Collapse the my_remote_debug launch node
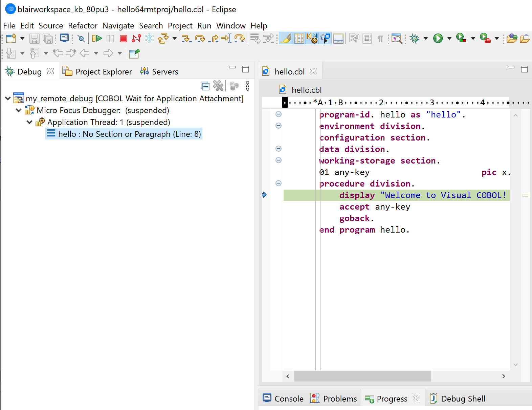The image size is (532, 410). point(8,99)
